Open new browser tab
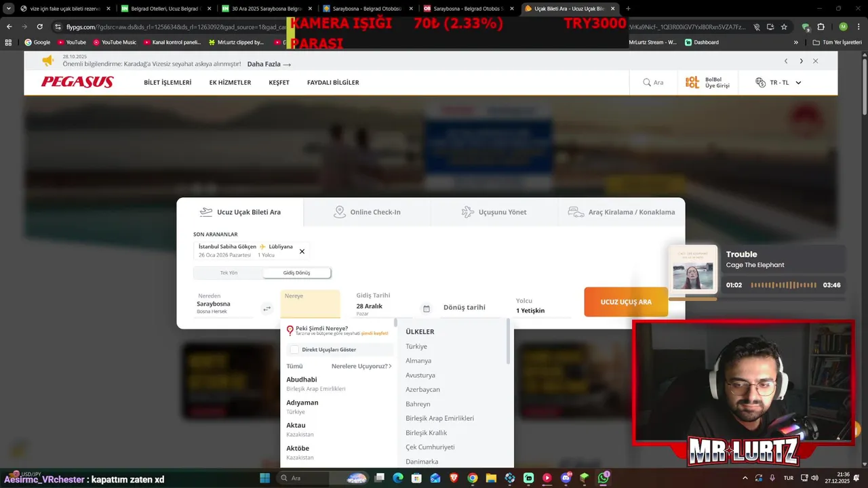The image size is (868, 488). pyautogui.click(x=628, y=9)
